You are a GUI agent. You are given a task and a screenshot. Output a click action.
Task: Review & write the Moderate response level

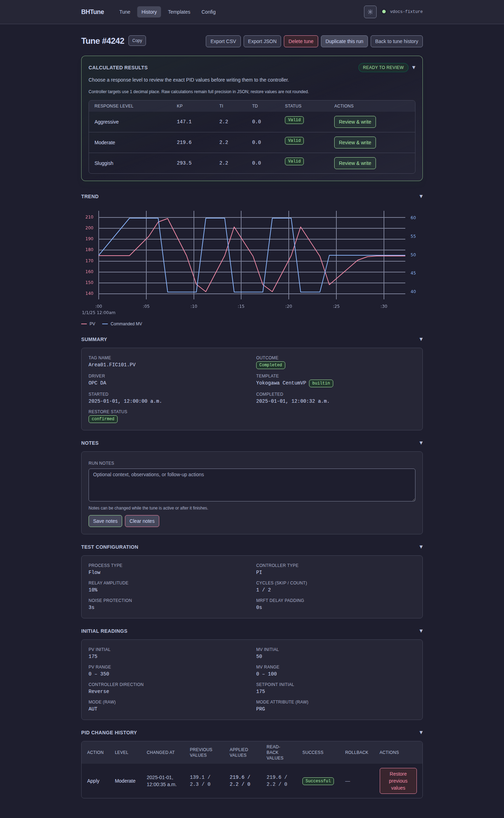click(x=355, y=143)
